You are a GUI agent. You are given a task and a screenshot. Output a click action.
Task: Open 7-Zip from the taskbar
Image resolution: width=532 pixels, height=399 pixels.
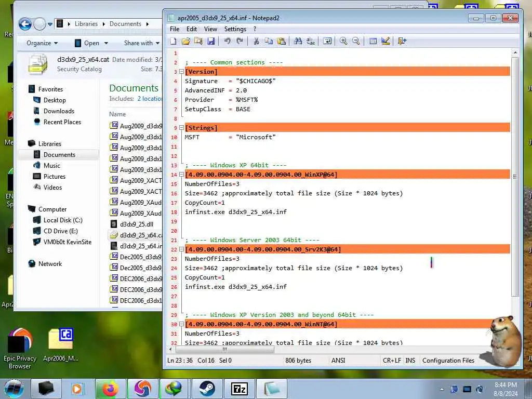(x=239, y=389)
